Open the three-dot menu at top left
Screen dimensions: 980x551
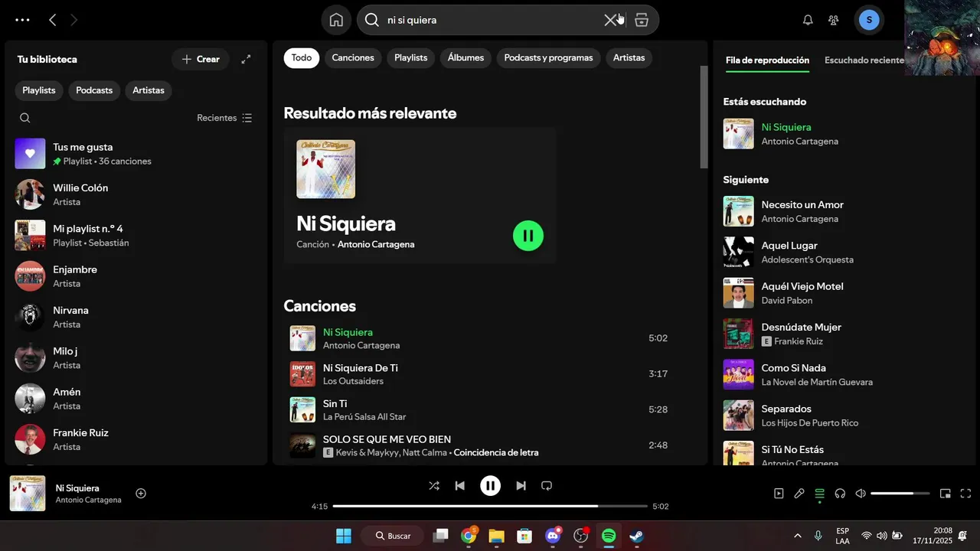(x=22, y=20)
